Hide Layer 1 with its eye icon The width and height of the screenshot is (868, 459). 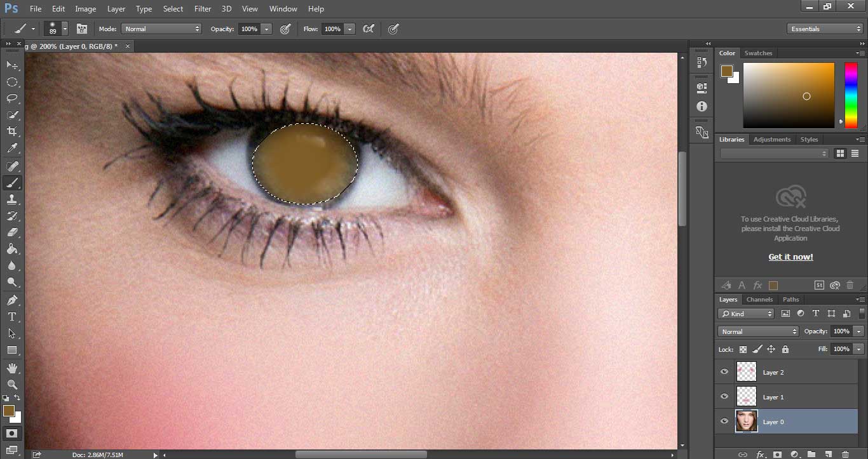(724, 397)
